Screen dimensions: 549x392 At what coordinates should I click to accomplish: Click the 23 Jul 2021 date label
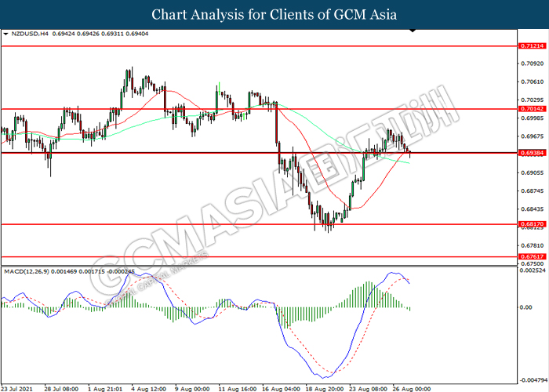click(16, 389)
